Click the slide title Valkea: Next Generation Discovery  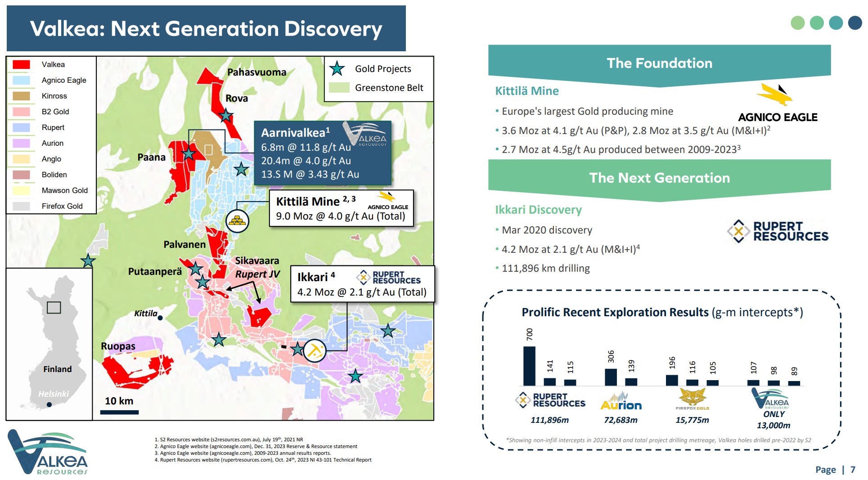(206, 28)
